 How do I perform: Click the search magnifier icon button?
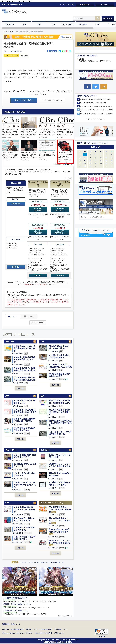coord(98,18)
